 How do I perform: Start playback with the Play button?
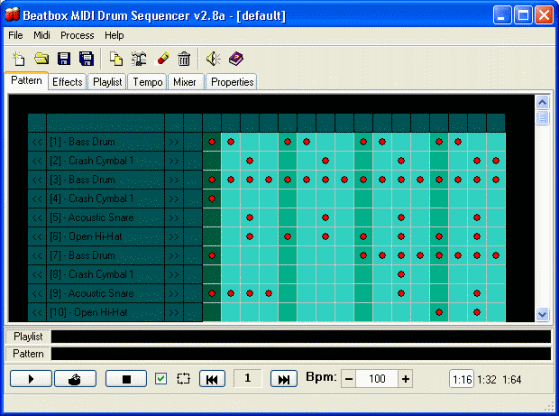31,379
